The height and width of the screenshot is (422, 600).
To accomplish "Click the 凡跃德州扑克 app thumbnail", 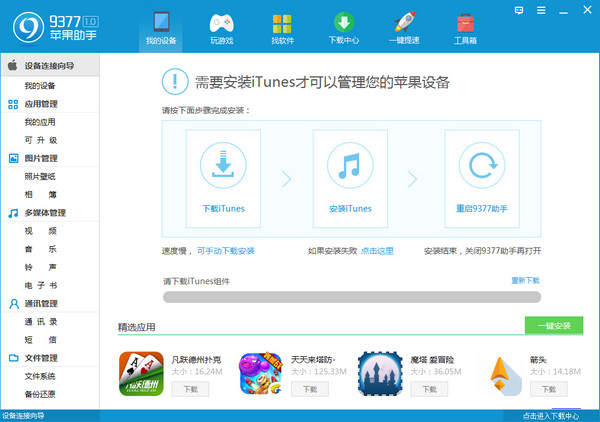I will [141, 374].
